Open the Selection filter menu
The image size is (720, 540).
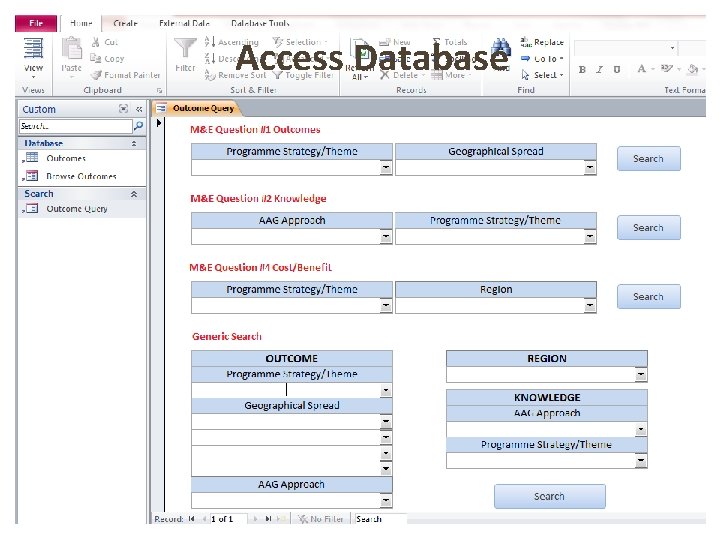tap(299, 42)
